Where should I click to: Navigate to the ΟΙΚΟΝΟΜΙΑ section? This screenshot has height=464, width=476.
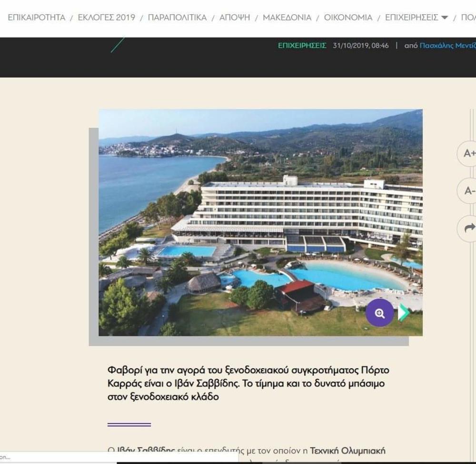tap(348, 17)
